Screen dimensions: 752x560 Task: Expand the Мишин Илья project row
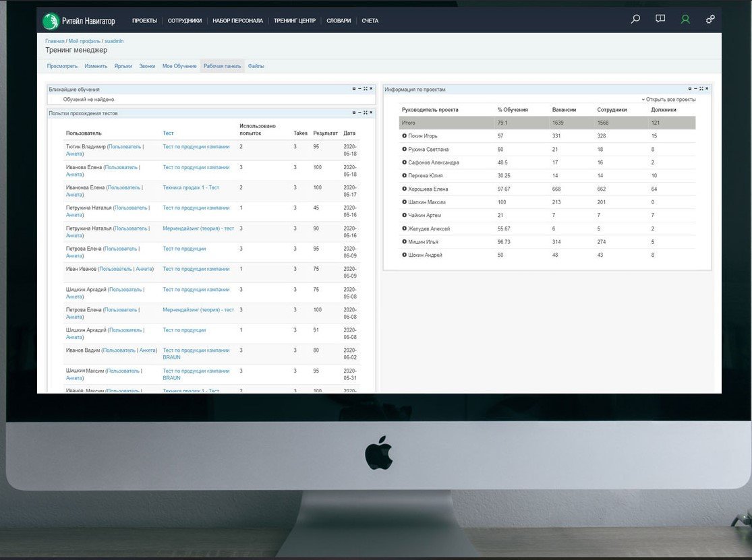pos(404,241)
